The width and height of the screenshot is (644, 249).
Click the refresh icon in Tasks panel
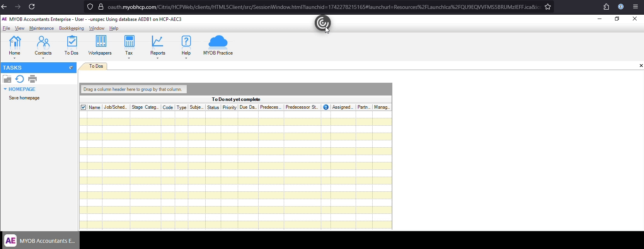tap(20, 79)
